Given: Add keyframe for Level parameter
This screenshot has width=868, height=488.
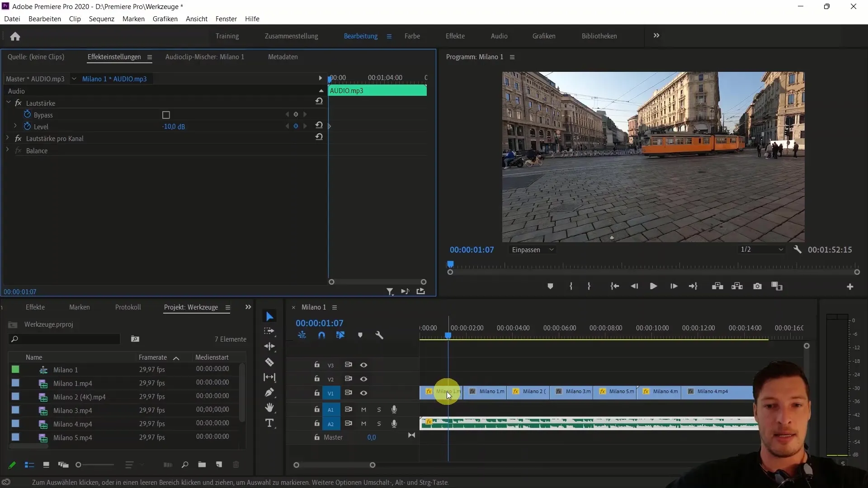Looking at the screenshot, I should pyautogui.click(x=296, y=126).
